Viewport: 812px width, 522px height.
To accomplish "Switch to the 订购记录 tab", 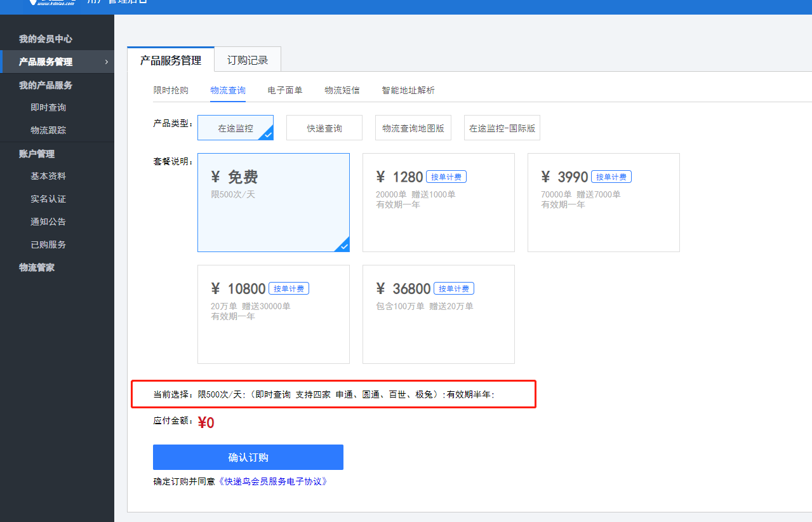I will [x=248, y=60].
